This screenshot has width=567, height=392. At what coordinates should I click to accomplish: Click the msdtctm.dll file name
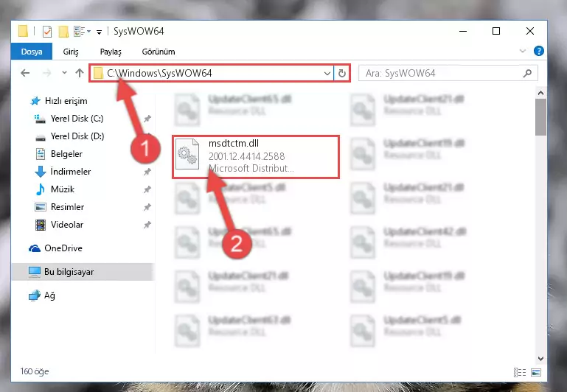coord(234,144)
